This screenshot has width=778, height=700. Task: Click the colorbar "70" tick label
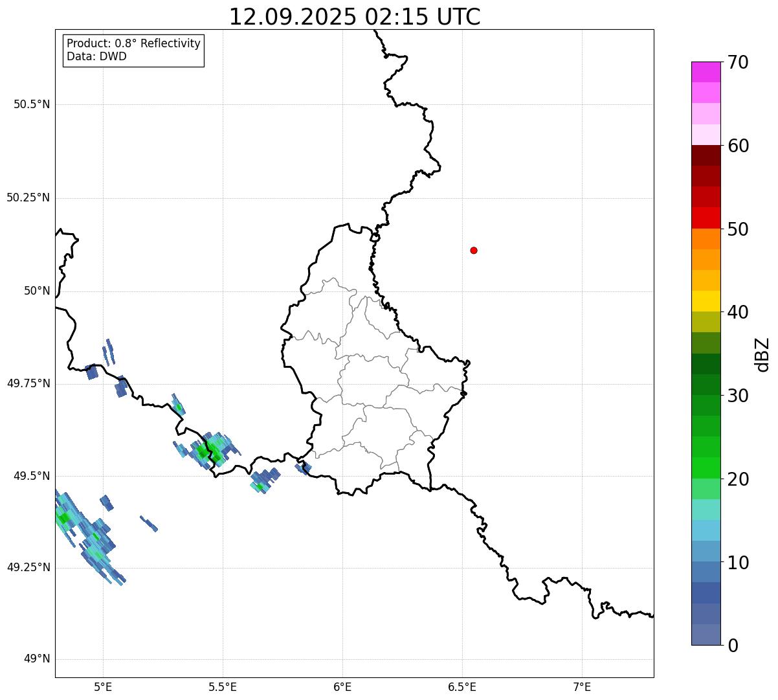coord(738,62)
